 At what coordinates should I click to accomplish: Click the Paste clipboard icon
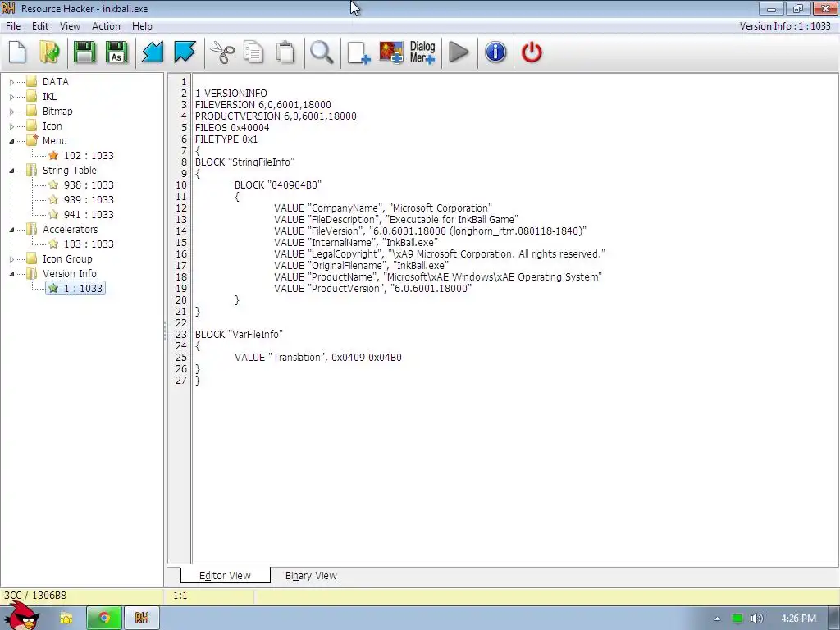pos(285,52)
